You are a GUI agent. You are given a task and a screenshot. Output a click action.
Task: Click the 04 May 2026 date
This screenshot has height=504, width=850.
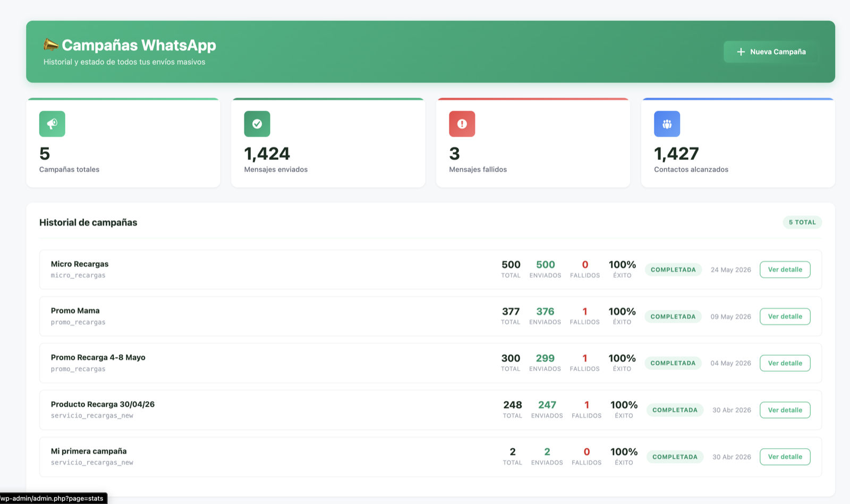click(x=731, y=363)
